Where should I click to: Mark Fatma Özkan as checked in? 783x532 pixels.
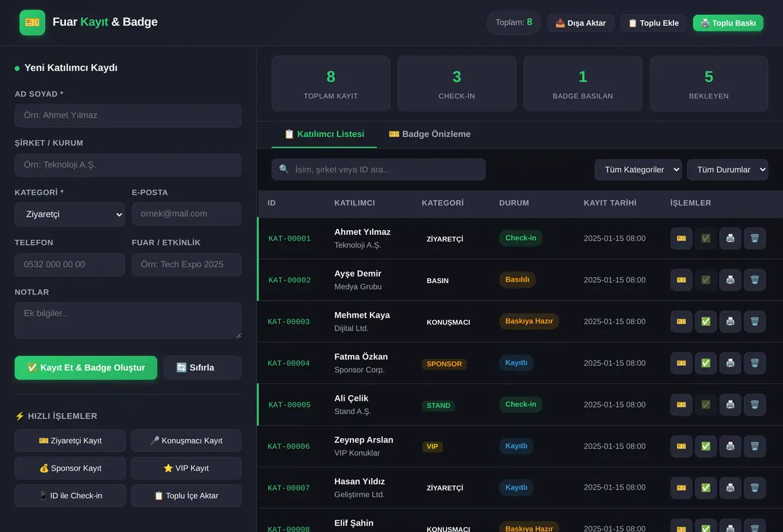point(705,363)
